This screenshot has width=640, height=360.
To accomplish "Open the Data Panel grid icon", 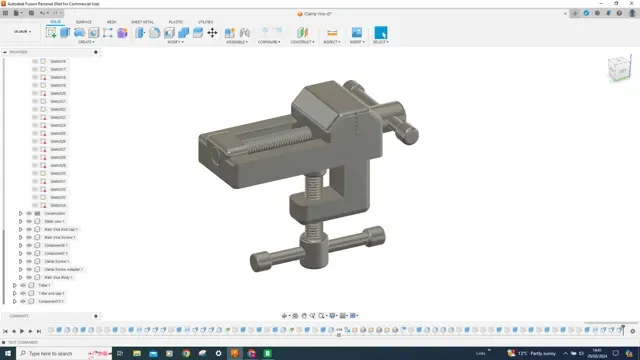I will click(x=5, y=13).
